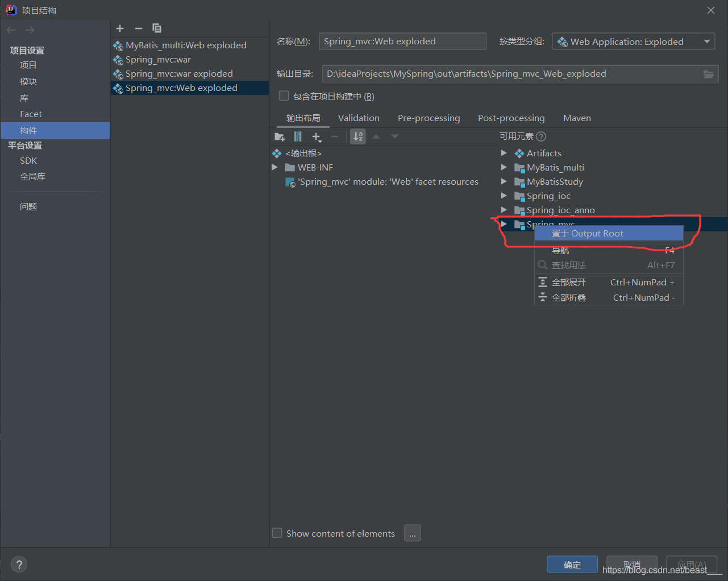728x581 pixels.
Task: Click the add artifact plus icon
Action: pos(120,28)
